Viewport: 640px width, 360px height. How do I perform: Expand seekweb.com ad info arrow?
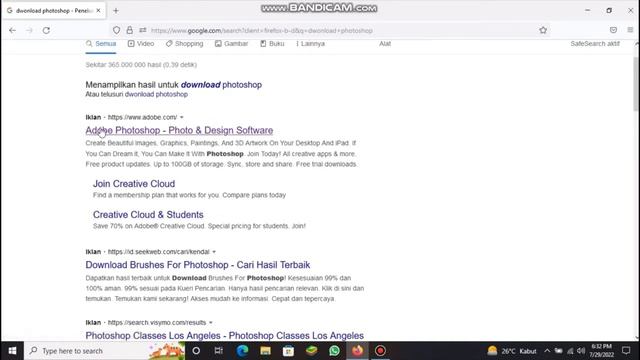[x=214, y=252]
